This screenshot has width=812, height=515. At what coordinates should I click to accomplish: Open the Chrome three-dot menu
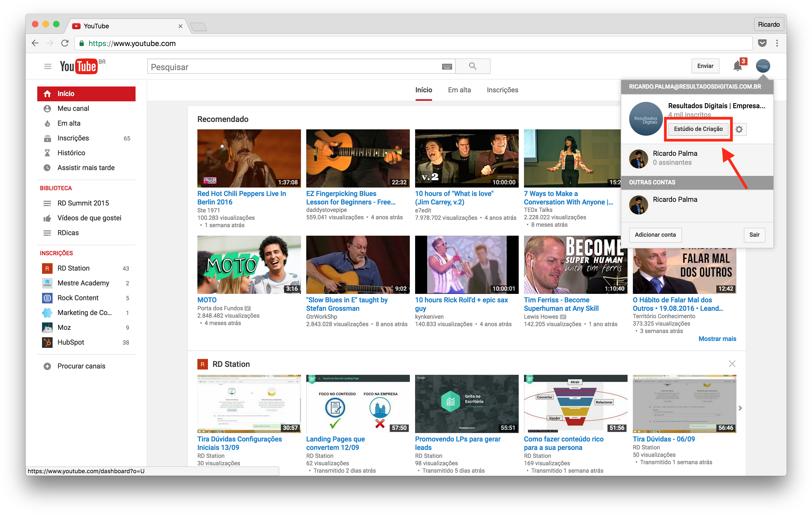(777, 43)
